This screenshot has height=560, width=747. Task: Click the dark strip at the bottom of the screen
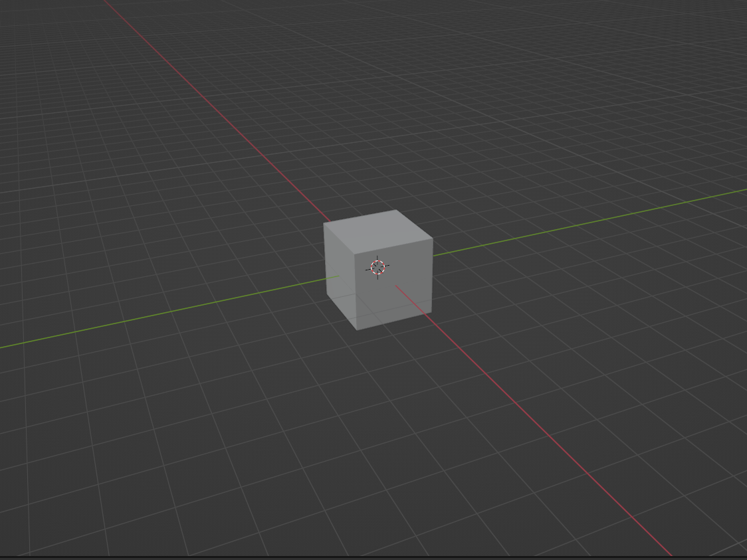[372, 557]
